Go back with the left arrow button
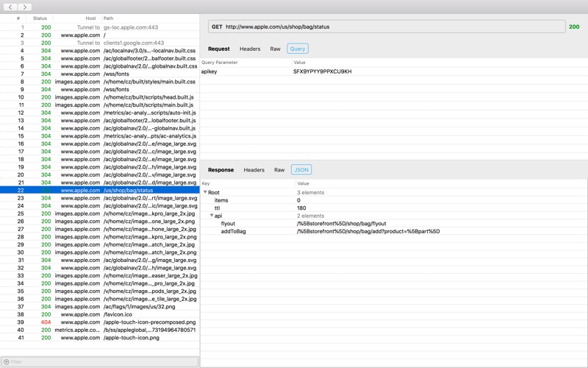 tap(10, 7)
